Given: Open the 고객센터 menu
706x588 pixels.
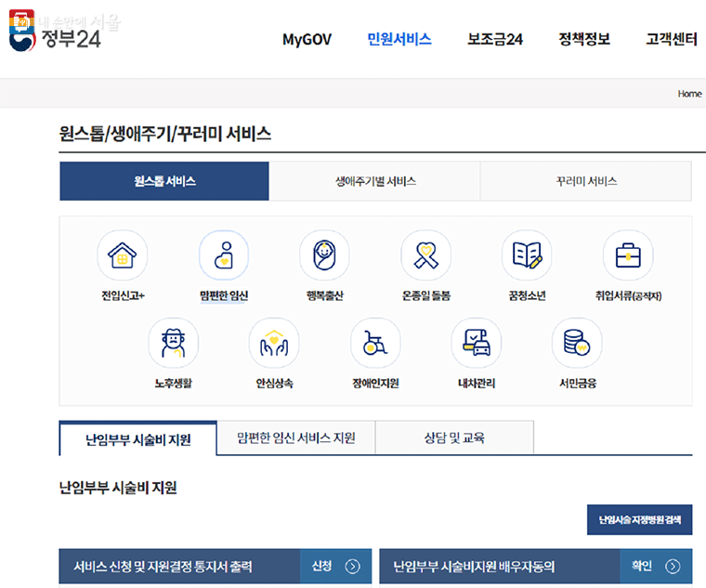Looking at the screenshot, I should [x=672, y=39].
